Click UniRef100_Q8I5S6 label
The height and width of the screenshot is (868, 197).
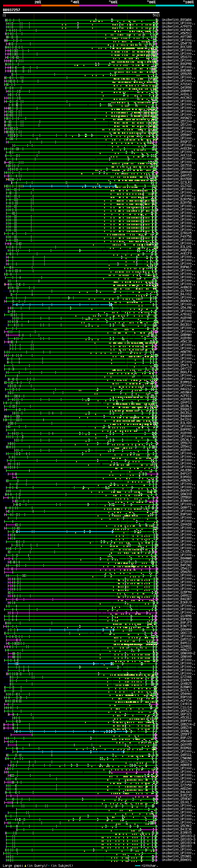[x=177, y=165]
